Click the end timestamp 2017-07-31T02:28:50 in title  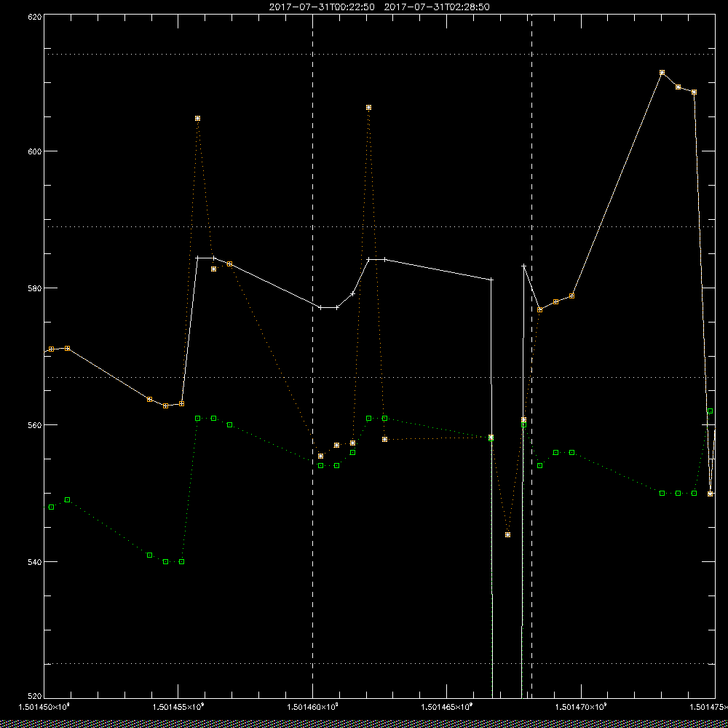[436, 7]
